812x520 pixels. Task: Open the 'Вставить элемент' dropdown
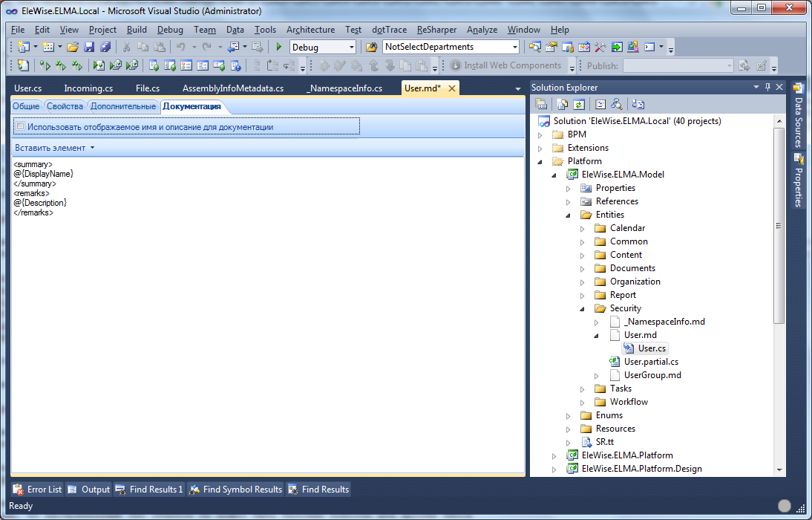[55, 148]
